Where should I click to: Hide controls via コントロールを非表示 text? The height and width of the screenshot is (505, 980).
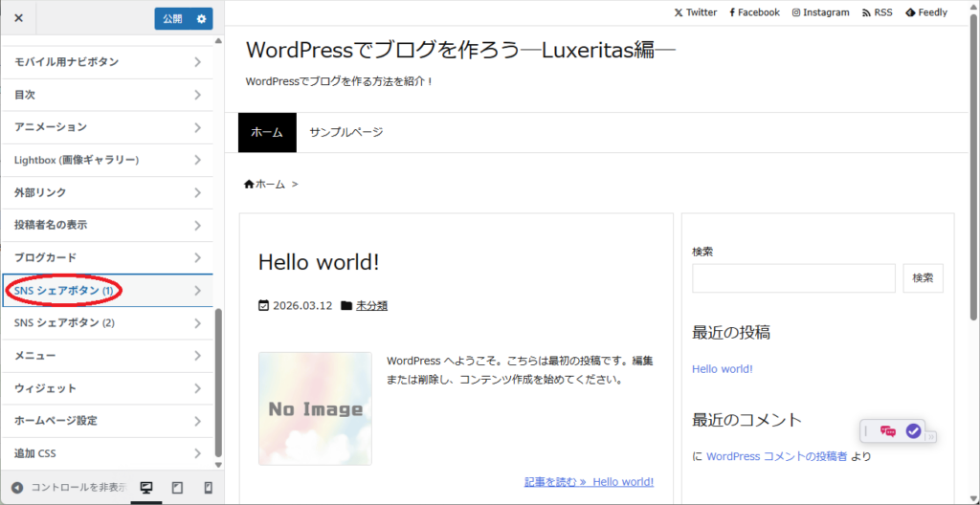click(79, 488)
